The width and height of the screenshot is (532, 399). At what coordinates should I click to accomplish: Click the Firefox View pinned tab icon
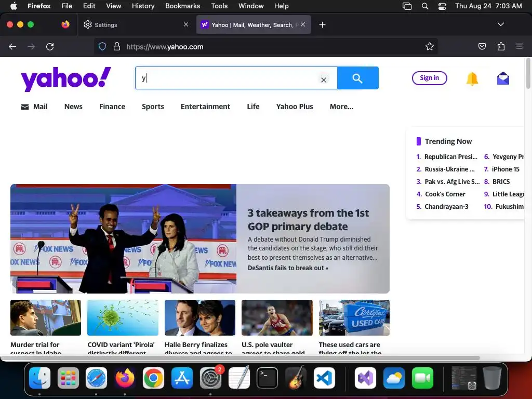[x=65, y=24]
